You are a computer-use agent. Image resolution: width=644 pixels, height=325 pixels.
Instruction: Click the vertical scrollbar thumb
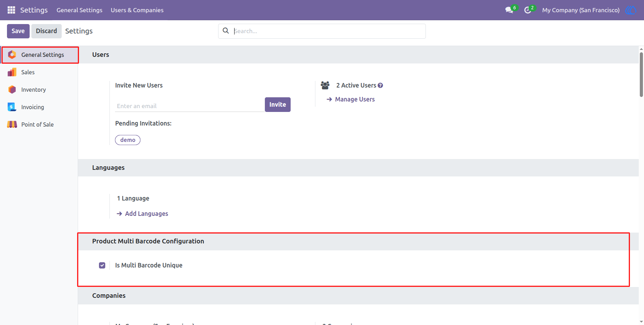641,74
